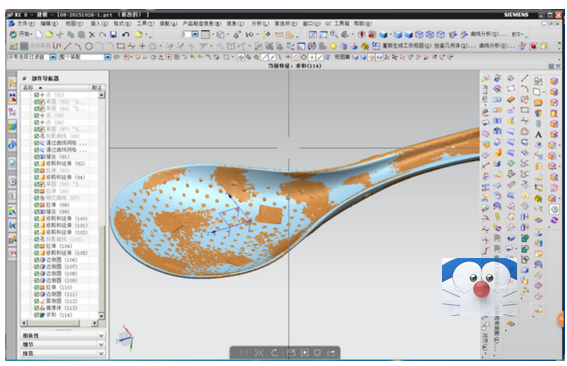
Task: Select the Rectangle sketch tool
Action: point(121,46)
